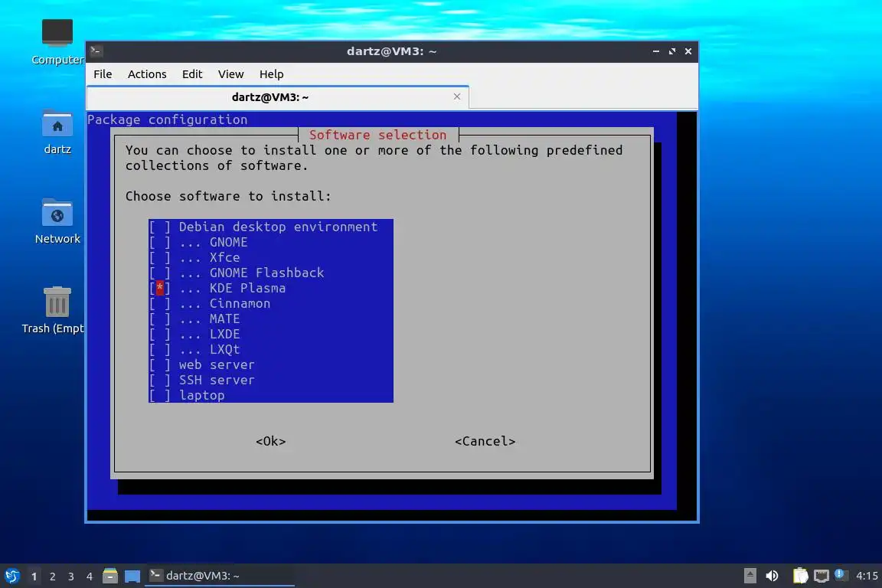Viewport: 882px width, 588px height.
Task: Maximize the terminal window
Action: [x=672, y=51]
